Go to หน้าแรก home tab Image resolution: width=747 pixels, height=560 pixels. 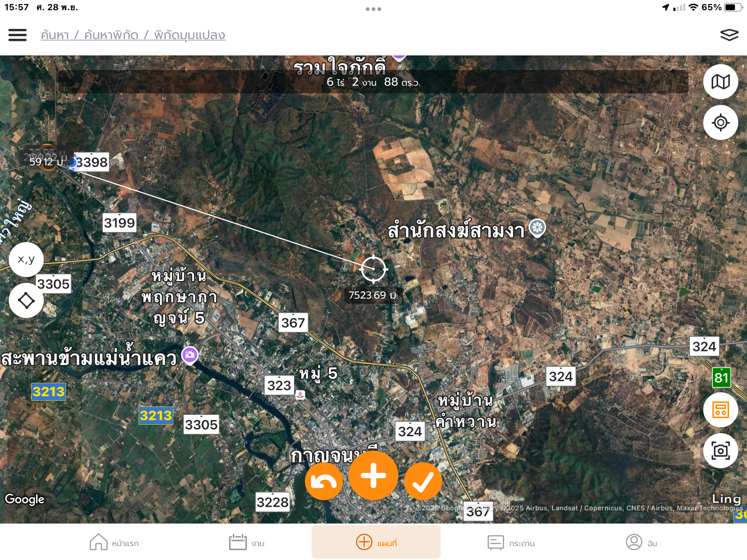pyautogui.click(x=114, y=542)
